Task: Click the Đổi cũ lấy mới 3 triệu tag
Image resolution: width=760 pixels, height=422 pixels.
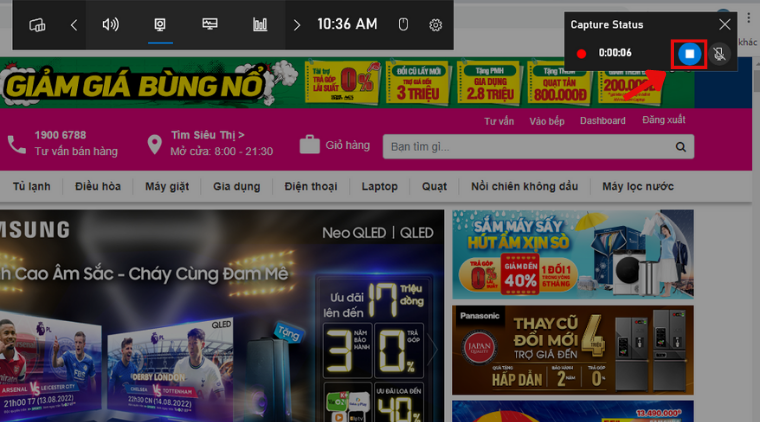Action: (418, 83)
